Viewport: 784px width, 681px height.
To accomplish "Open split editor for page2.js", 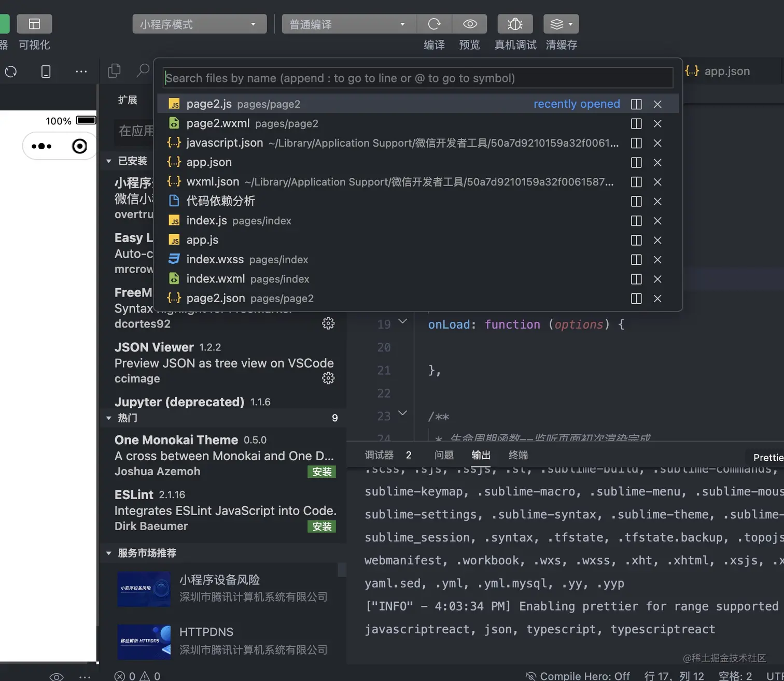I will pos(636,104).
